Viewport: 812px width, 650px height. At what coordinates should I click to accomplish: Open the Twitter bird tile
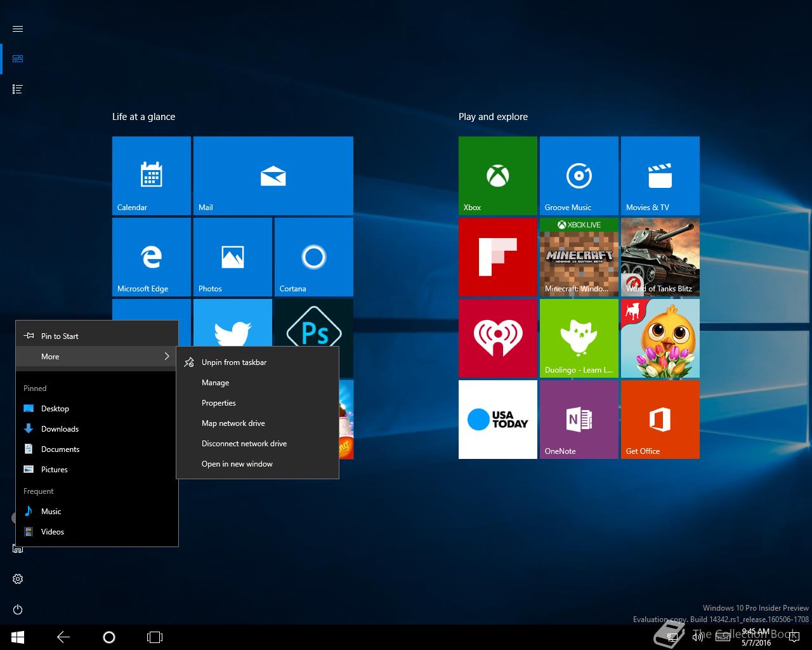pyautogui.click(x=233, y=322)
